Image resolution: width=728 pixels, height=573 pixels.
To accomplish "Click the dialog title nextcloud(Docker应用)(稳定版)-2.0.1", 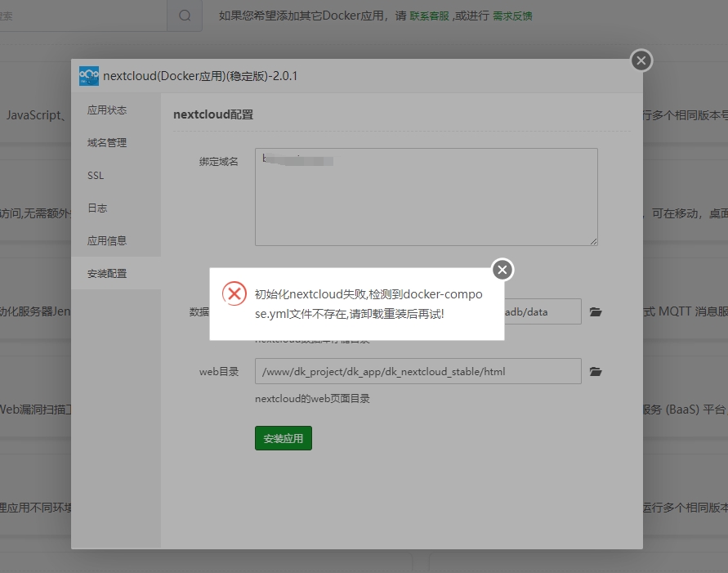I will point(200,76).
